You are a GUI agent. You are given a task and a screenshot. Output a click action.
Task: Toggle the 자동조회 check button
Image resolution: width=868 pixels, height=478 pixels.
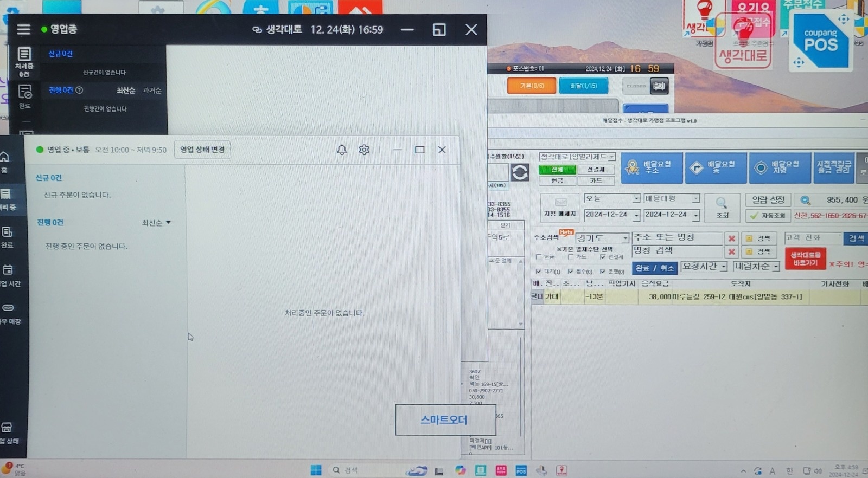[x=768, y=215]
